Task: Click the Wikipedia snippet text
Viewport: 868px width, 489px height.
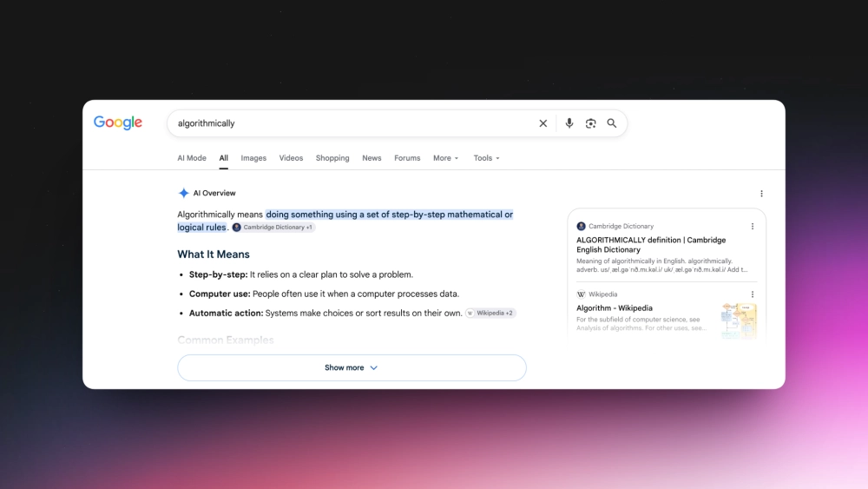Action: [x=641, y=323]
